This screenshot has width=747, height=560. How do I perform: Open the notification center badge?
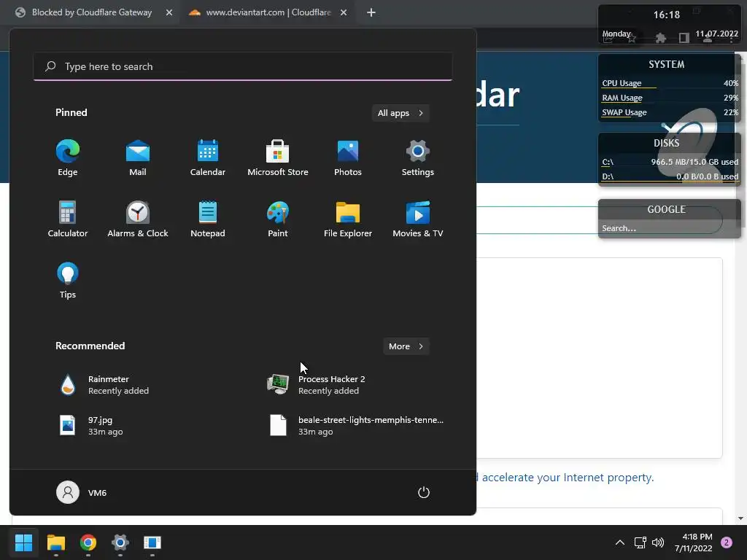(727, 542)
